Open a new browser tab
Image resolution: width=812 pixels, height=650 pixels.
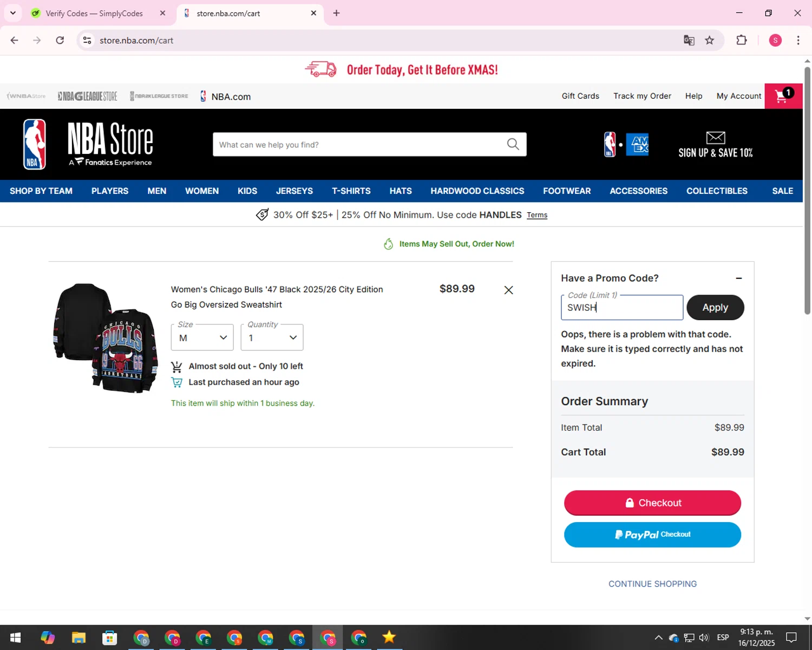pos(336,13)
